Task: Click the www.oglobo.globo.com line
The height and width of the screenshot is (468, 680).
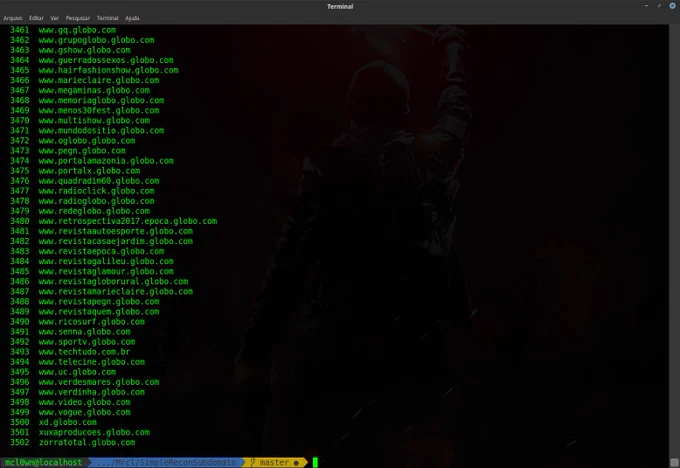Action: (87, 141)
